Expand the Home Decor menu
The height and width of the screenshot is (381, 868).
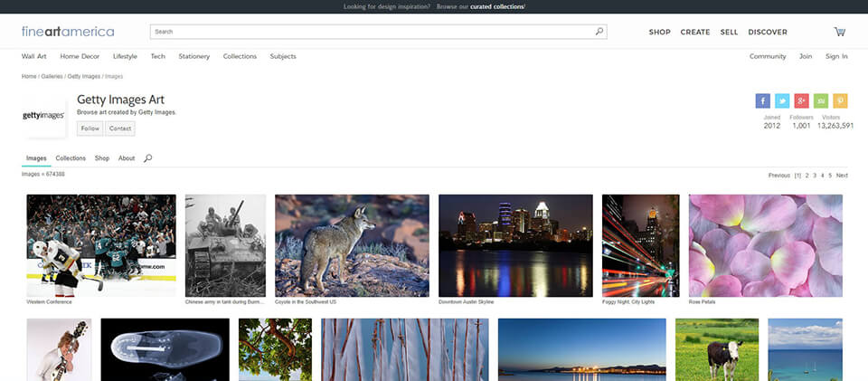(80, 56)
